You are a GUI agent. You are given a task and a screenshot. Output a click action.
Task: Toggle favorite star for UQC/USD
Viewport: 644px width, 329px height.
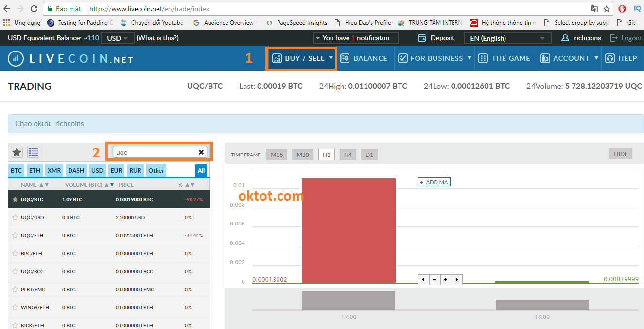click(x=15, y=218)
